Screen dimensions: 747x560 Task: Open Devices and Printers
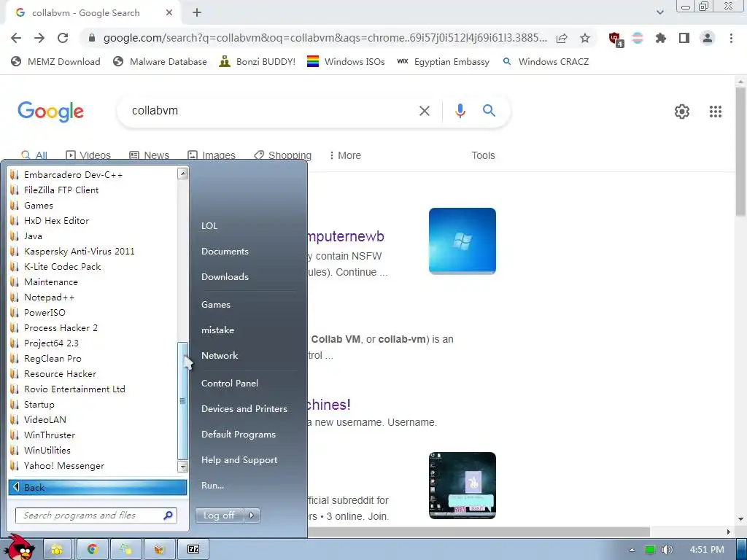pos(244,408)
